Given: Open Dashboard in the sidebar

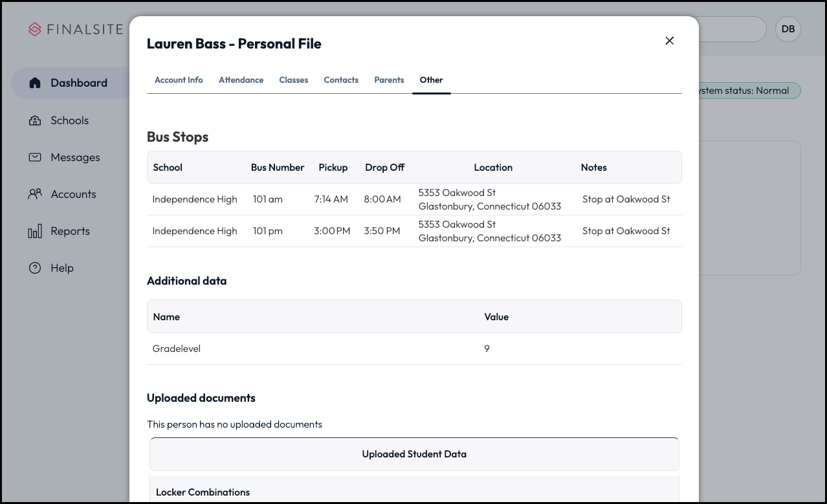Looking at the screenshot, I should tap(79, 83).
